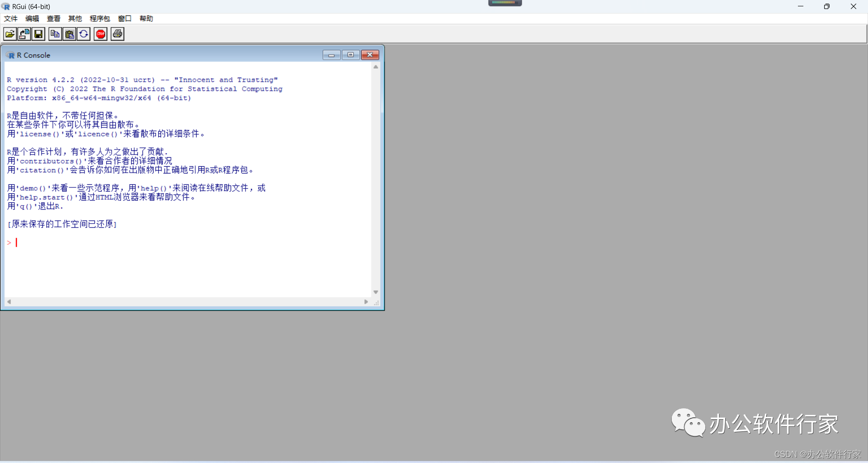Close the main RGui window
Image resolution: width=868 pixels, height=463 pixels.
pos(854,6)
